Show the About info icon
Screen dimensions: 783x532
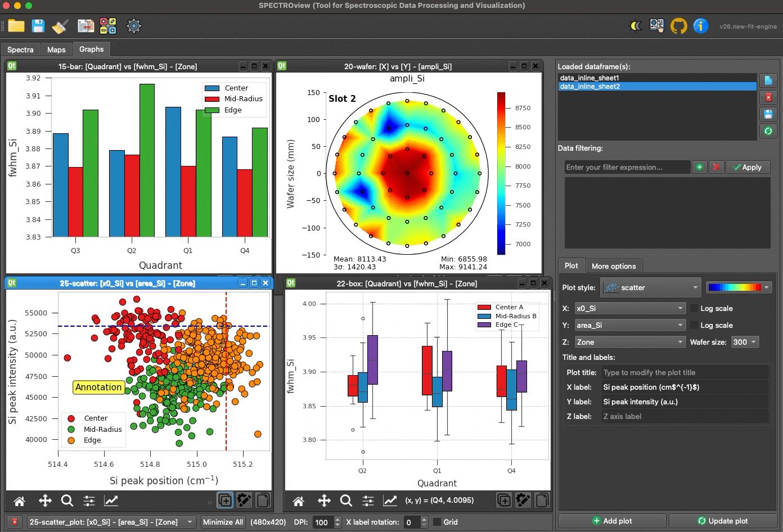click(701, 26)
